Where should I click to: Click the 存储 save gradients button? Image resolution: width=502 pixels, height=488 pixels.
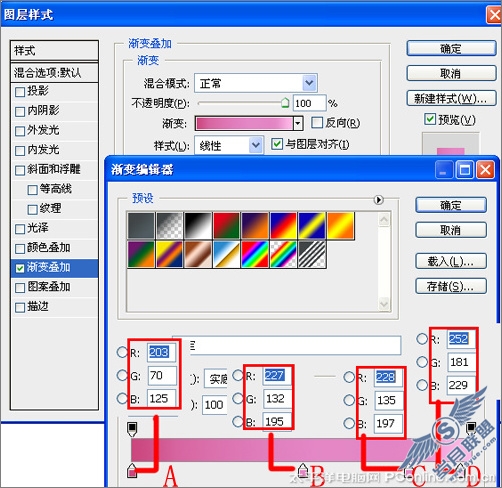pos(451,286)
